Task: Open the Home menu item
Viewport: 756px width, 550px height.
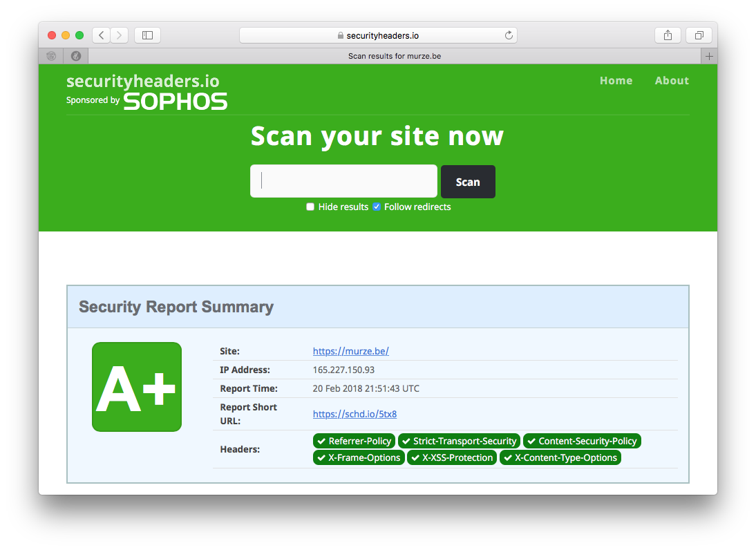Action: pyautogui.click(x=616, y=81)
